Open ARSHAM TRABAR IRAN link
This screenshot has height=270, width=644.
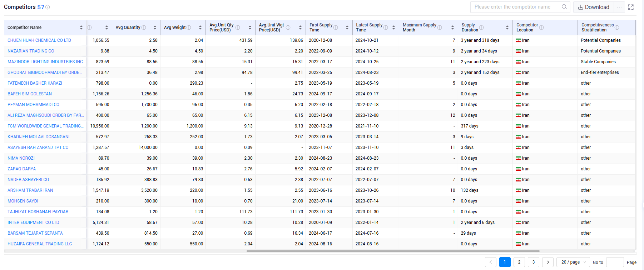[x=30, y=190]
